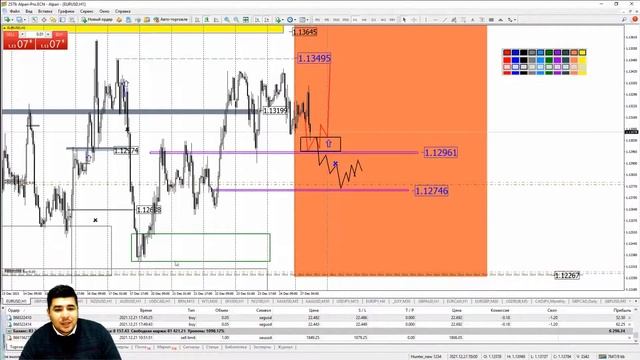Pick the top-row black color swatch
Screen dimensions: 640x360
pos(524,52)
